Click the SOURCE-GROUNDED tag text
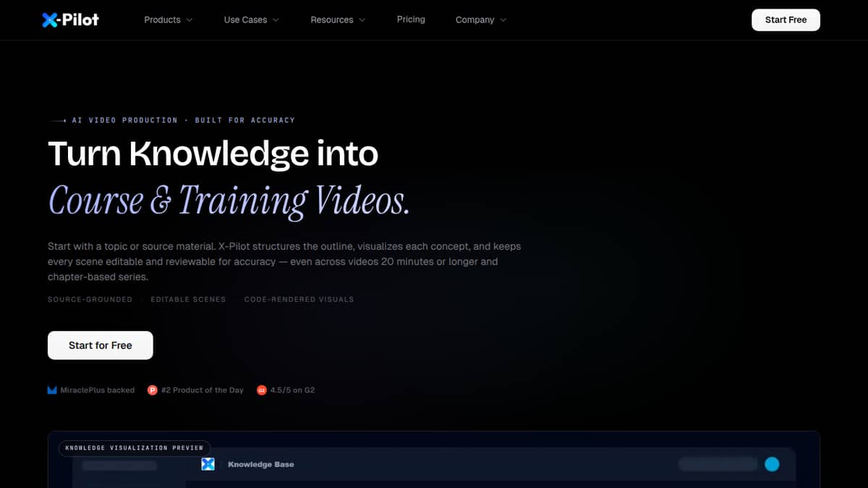This screenshot has width=868, height=488. coord(90,299)
